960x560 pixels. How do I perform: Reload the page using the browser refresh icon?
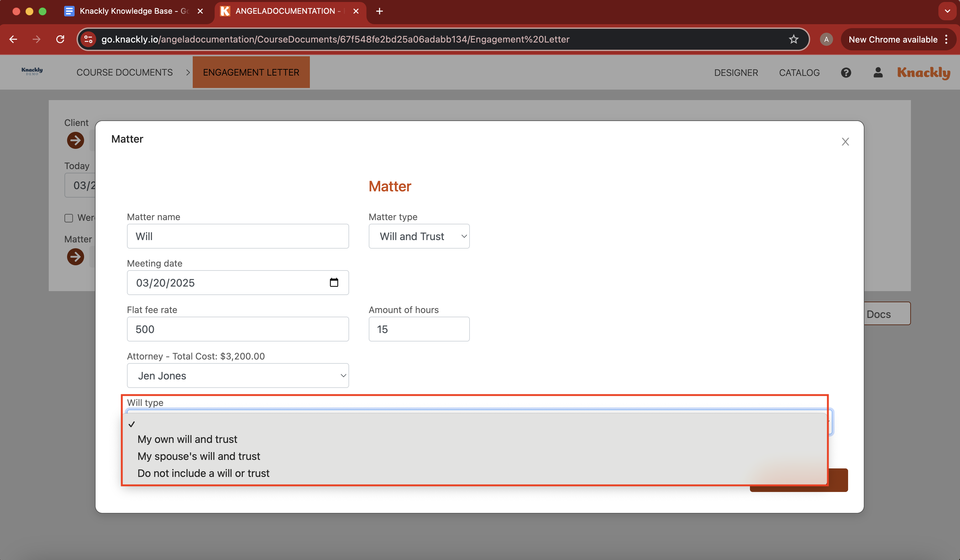click(60, 39)
